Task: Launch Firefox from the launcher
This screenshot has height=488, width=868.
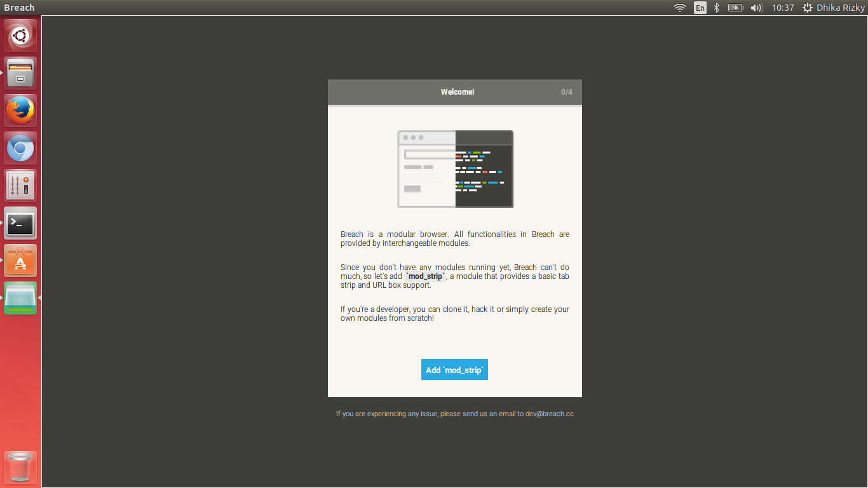Action: coord(20,109)
